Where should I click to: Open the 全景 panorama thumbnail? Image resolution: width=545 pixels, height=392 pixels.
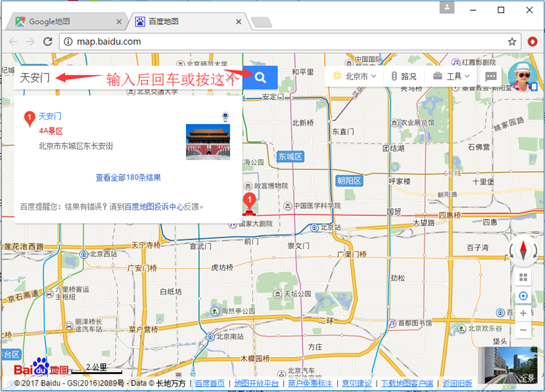tap(508, 365)
